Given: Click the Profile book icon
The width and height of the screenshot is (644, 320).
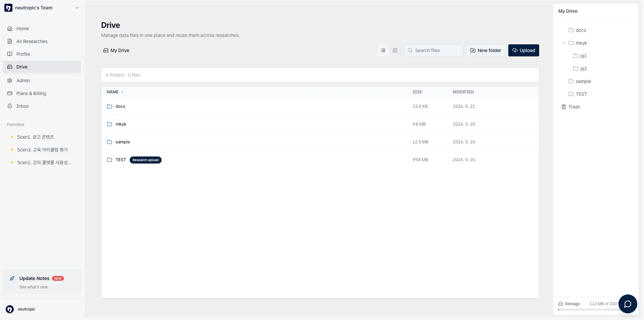Looking at the screenshot, I should [10, 54].
